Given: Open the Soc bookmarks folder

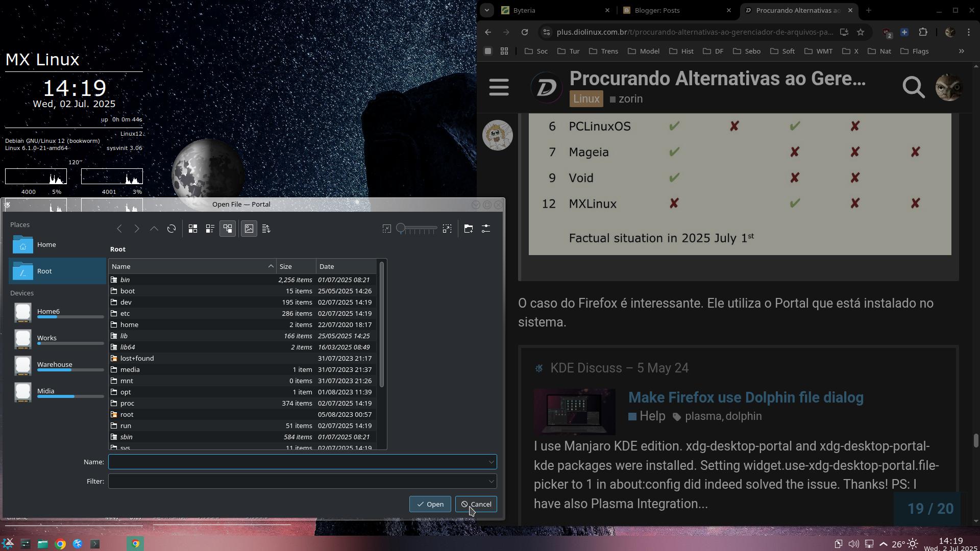Looking at the screenshot, I should click(x=536, y=51).
